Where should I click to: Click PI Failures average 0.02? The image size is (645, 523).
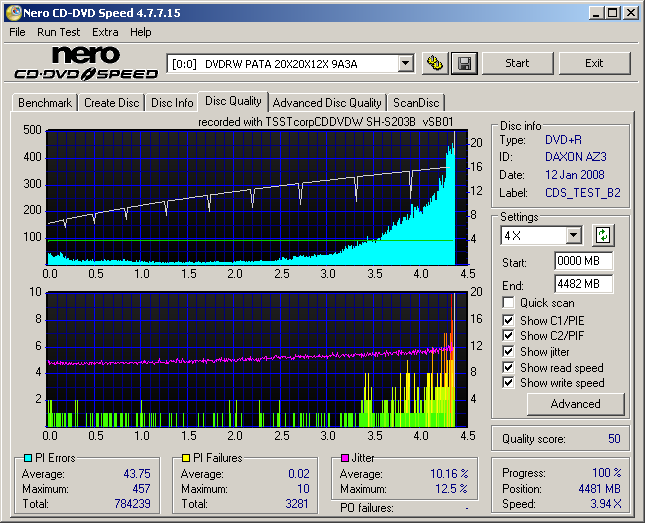pos(299,474)
